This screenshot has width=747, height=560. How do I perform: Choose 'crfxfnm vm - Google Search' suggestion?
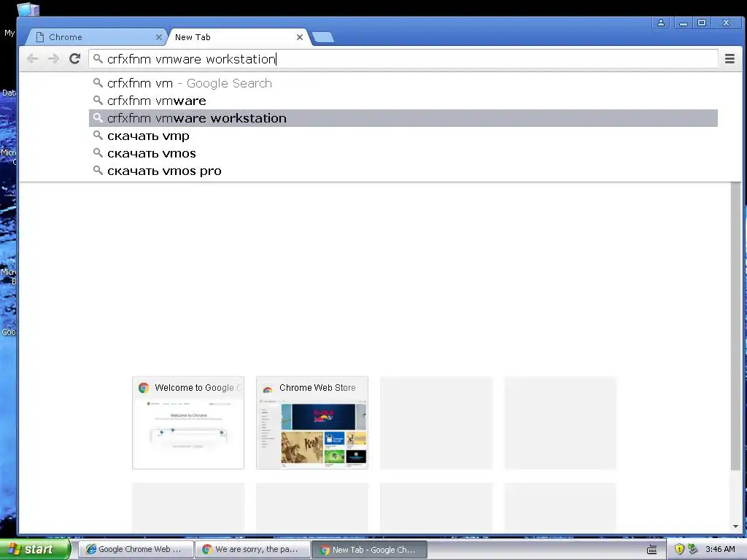pyautogui.click(x=403, y=83)
